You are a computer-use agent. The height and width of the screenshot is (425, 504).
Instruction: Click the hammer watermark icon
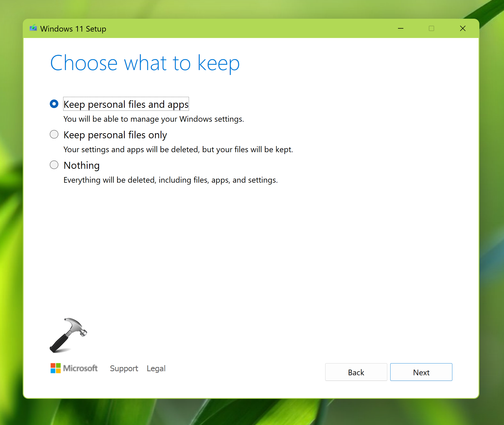pyautogui.click(x=68, y=335)
